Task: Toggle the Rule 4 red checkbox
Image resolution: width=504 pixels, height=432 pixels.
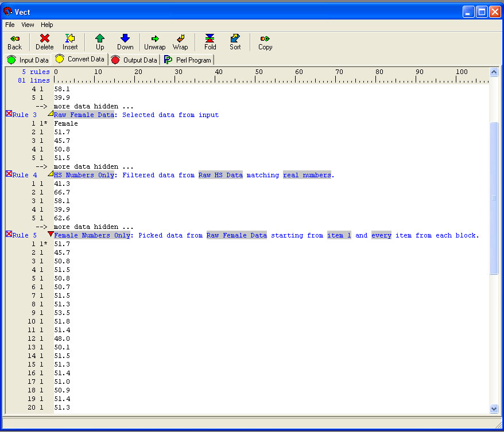Action: (x=9, y=174)
